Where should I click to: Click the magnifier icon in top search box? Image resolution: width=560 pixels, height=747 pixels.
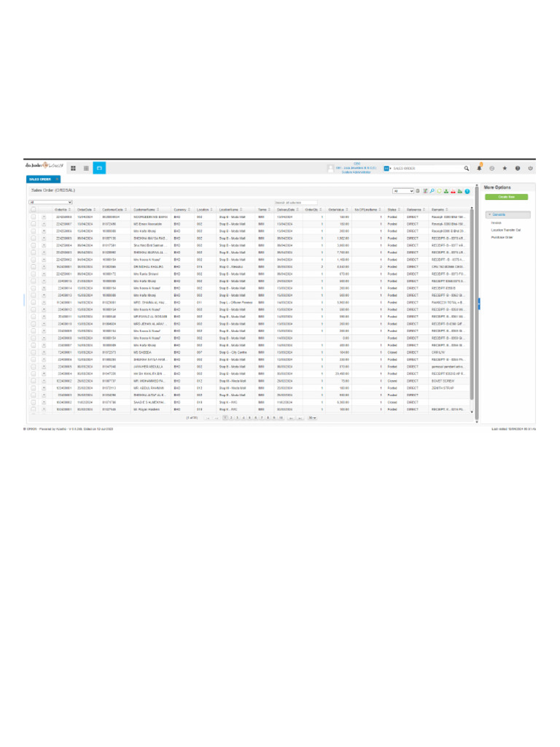point(466,169)
